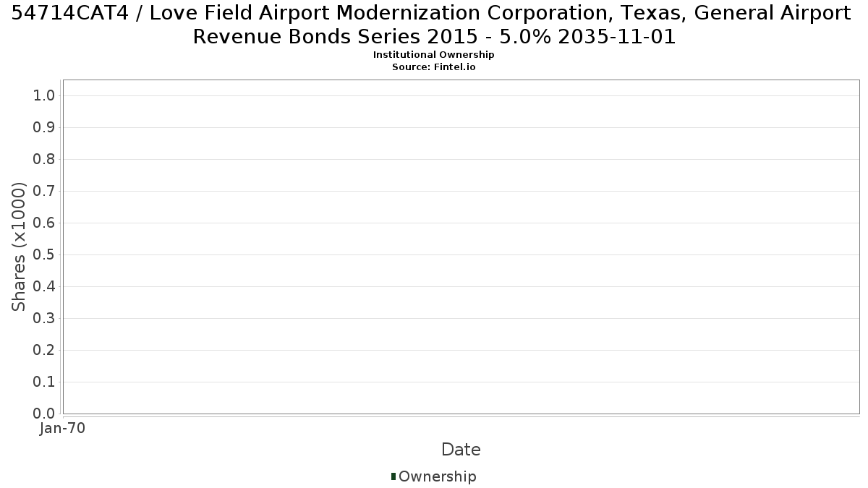Select the 0.5 y-axis tick label
The image size is (868, 488).
45,254
